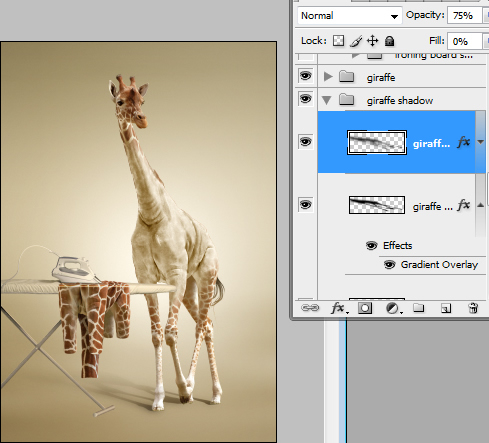Hide the giraffe group
The height and width of the screenshot is (443, 489).
[305, 76]
